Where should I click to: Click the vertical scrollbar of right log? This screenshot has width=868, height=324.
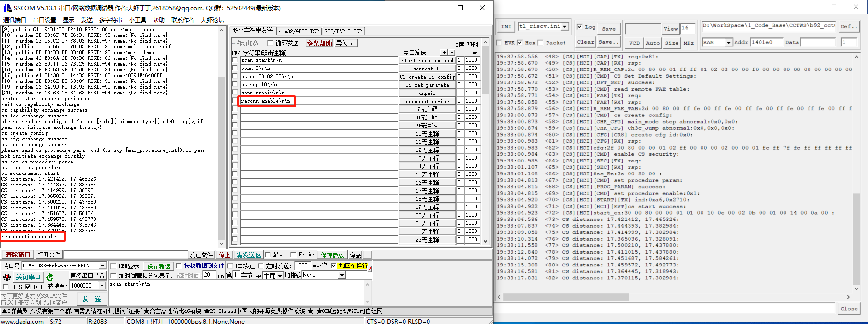point(856,240)
